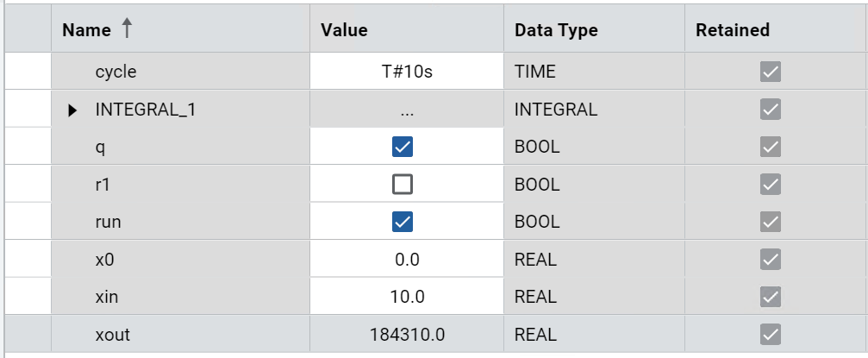Toggle Retained checkbox for xout
Screen dimensions: 868x358
coord(771,334)
